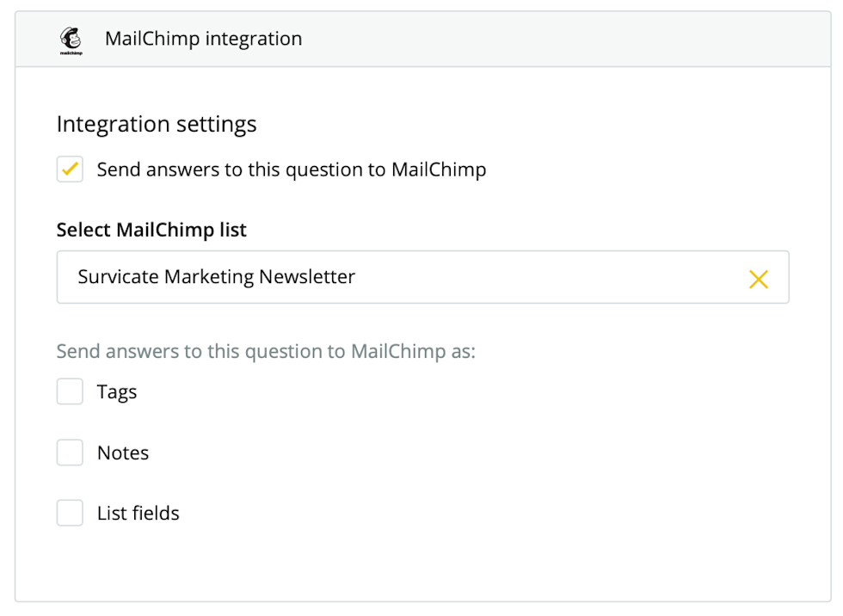Click the List fields option label
The width and height of the screenshot is (843, 616).
pos(138,514)
